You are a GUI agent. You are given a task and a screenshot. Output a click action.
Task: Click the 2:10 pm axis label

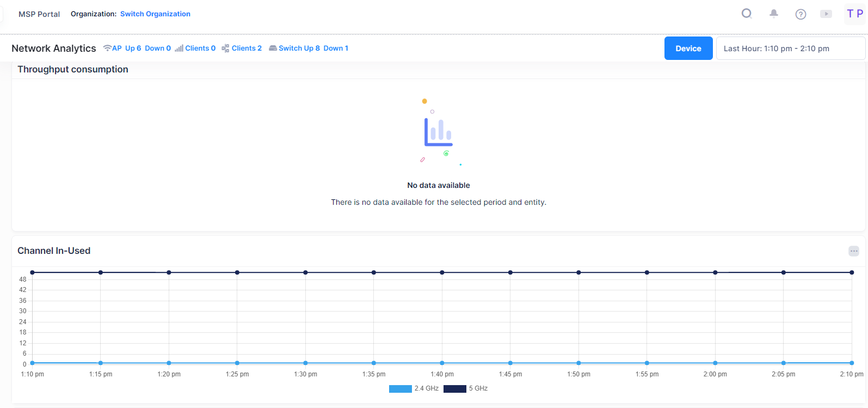coord(852,374)
